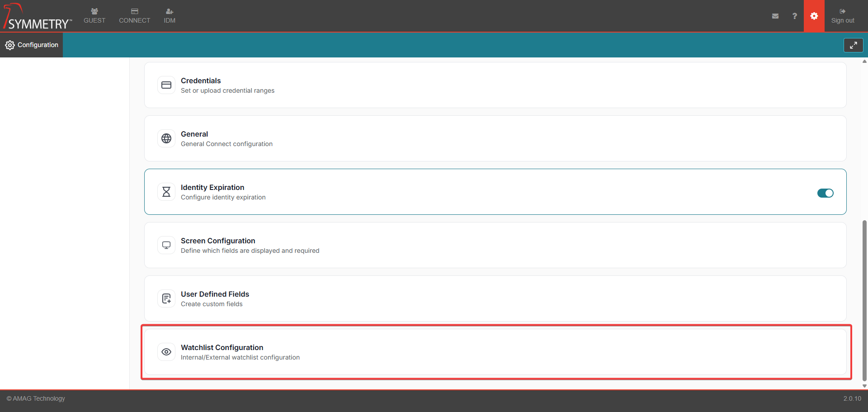
Task: Click the User Defined Fields document icon
Action: tap(166, 298)
